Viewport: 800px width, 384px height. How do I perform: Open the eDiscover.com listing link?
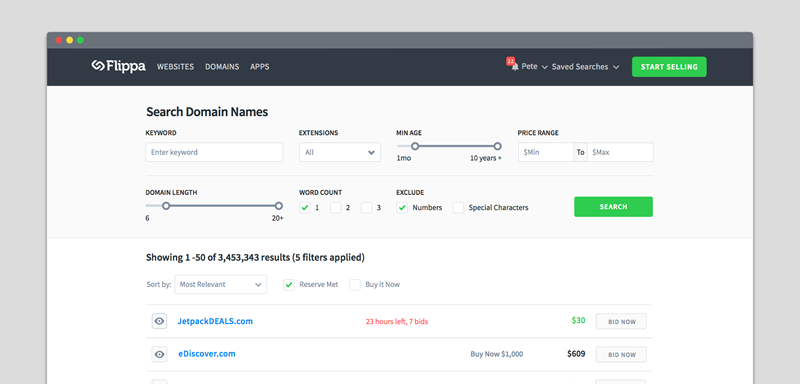pyautogui.click(x=207, y=354)
